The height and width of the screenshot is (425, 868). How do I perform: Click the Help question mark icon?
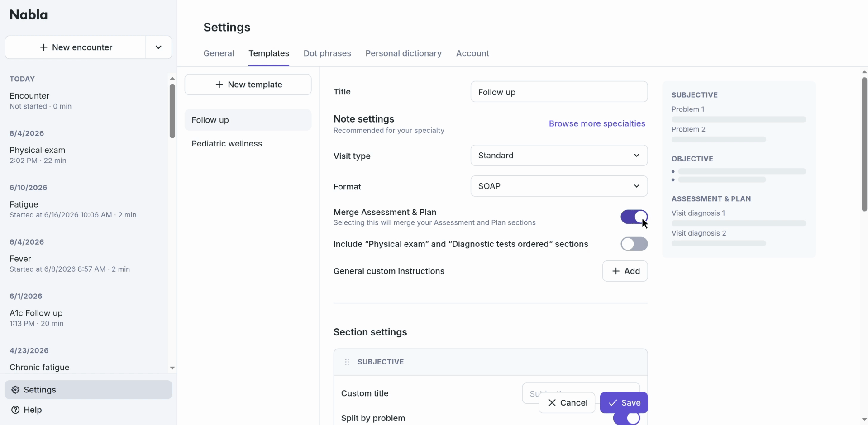(x=15, y=410)
